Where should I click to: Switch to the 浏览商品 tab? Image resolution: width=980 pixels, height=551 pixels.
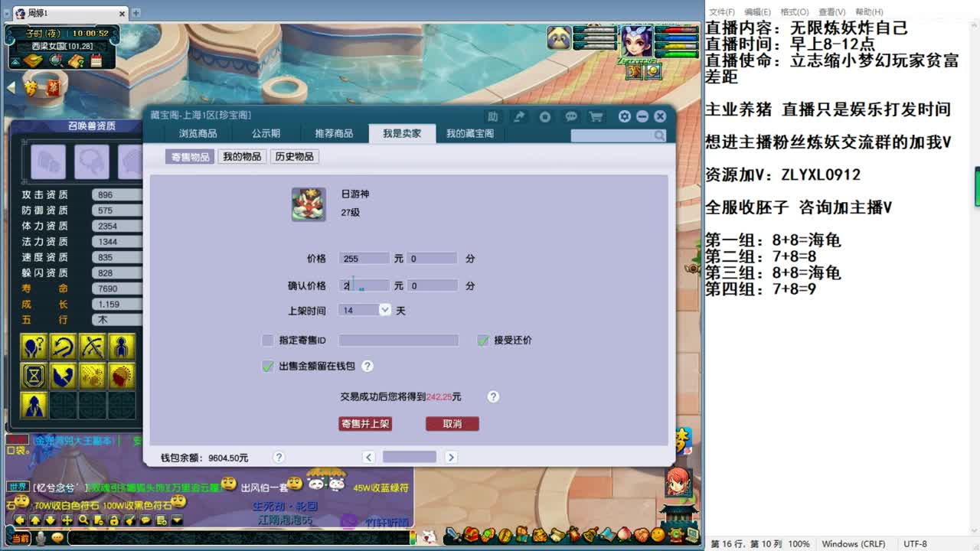point(198,134)
